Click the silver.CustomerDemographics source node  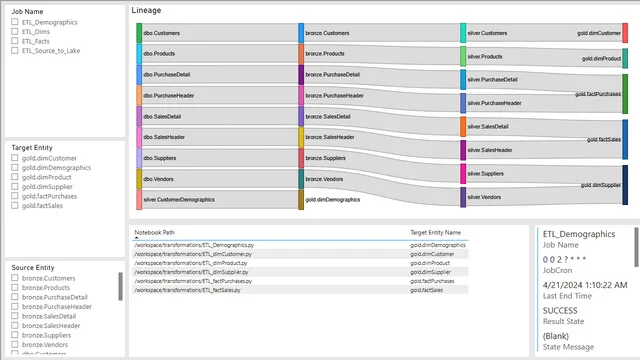139,200
